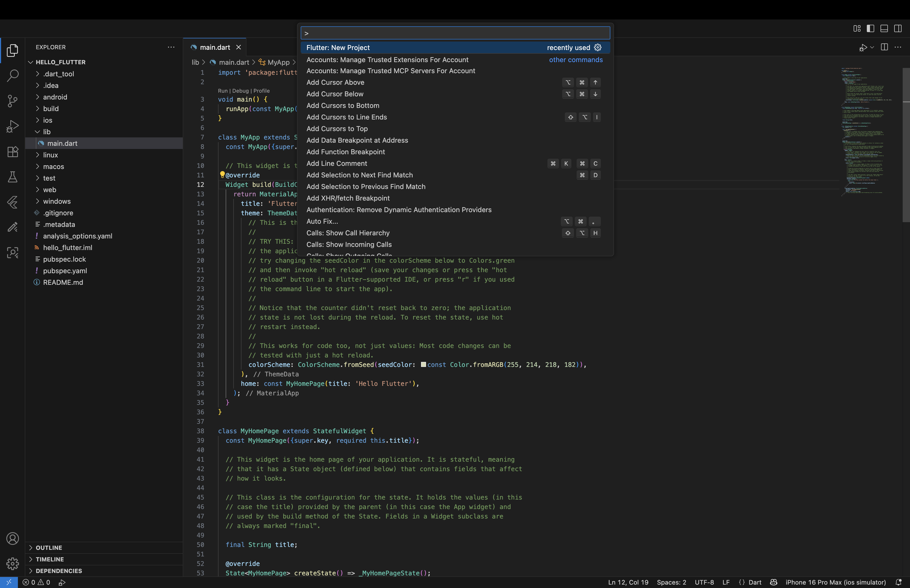
Task: Click color swatch on line 31
Action: 423,365
